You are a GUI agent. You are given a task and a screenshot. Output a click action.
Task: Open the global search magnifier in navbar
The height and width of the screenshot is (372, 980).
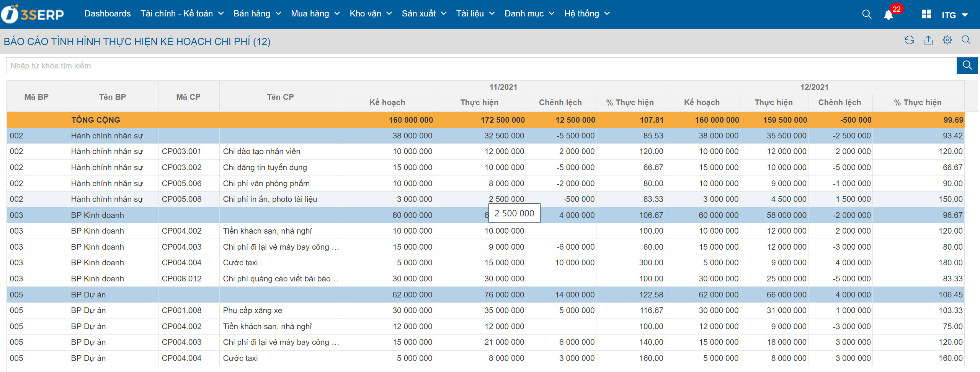tap(867, 14)
